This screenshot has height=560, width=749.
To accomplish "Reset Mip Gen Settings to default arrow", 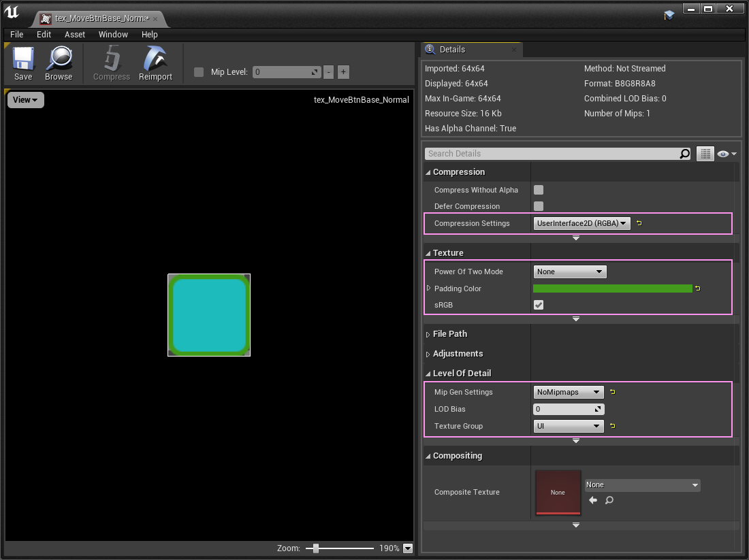I will click(x=613, y=392).
